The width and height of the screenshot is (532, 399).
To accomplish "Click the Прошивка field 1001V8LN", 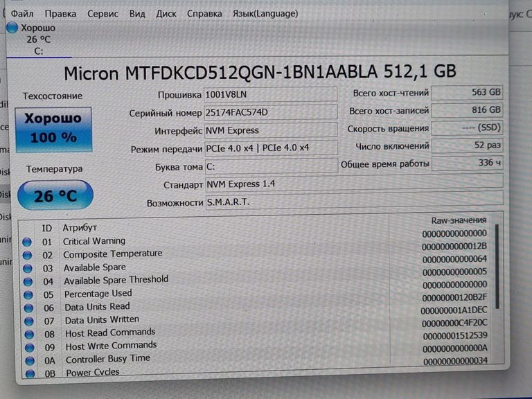I will click(271, 94).
